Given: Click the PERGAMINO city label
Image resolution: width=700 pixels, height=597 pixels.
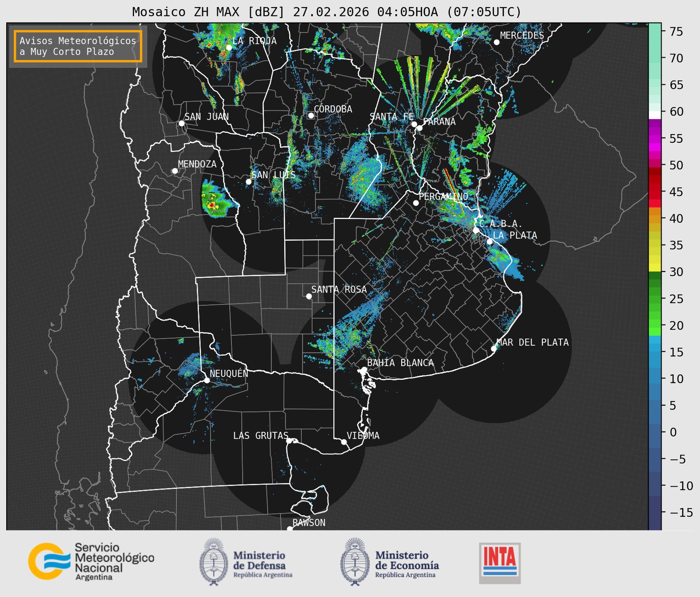Looking at the screenshot, I should point(443,196).
